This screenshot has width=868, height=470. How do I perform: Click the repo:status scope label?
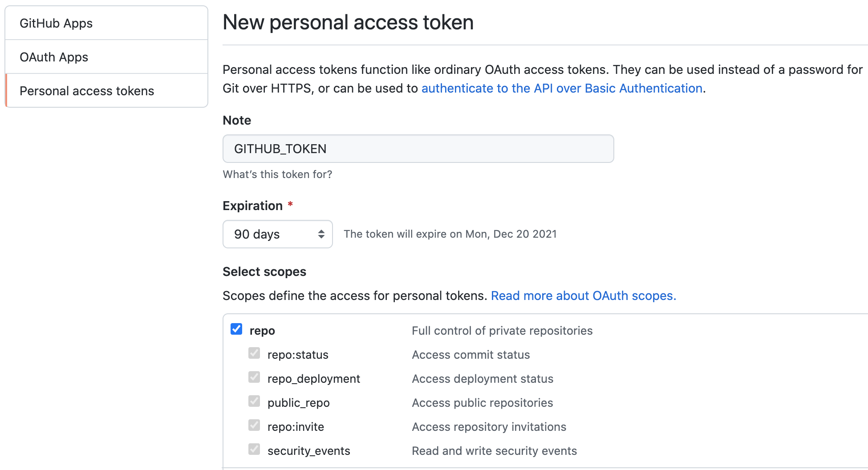pos(298,355)
